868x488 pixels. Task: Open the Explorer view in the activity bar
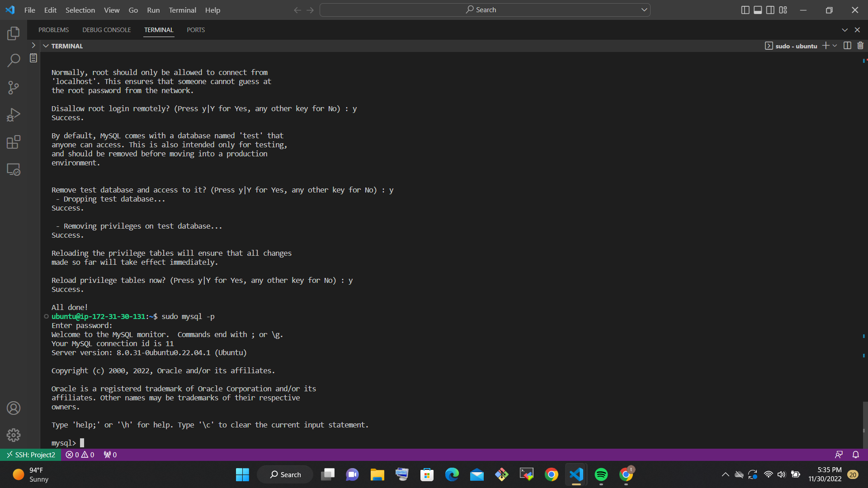[x=14, y=33]
